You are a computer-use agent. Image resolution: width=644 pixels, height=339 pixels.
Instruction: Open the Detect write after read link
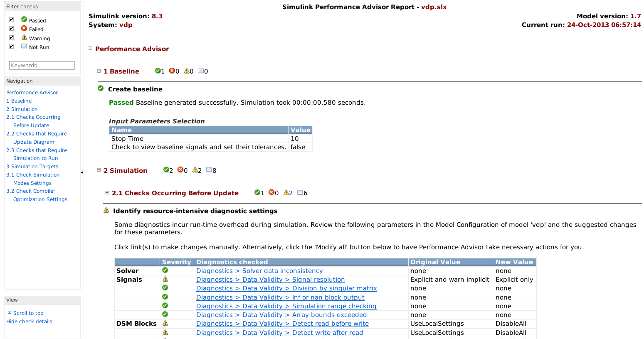(x=279, y=333)
